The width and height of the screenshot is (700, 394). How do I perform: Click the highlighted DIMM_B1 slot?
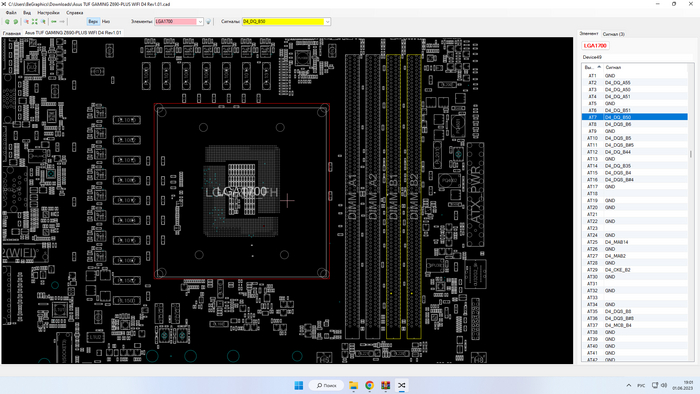coord(393,196)
